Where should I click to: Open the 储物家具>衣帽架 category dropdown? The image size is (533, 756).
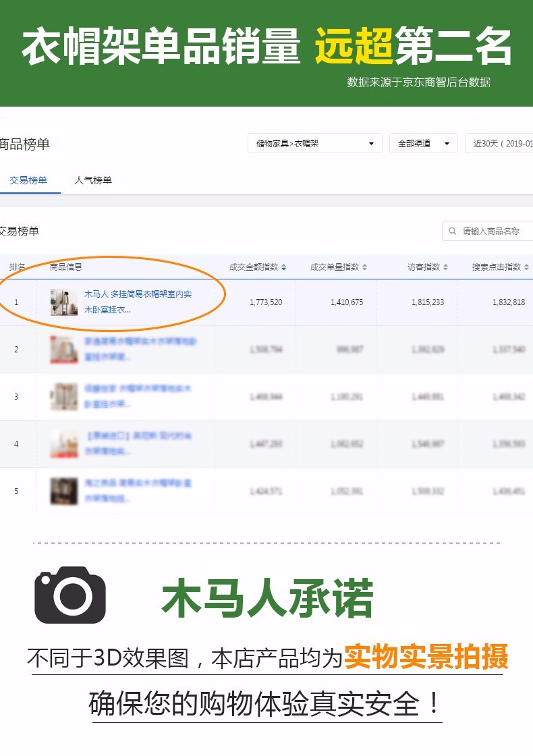coord(314,144)
